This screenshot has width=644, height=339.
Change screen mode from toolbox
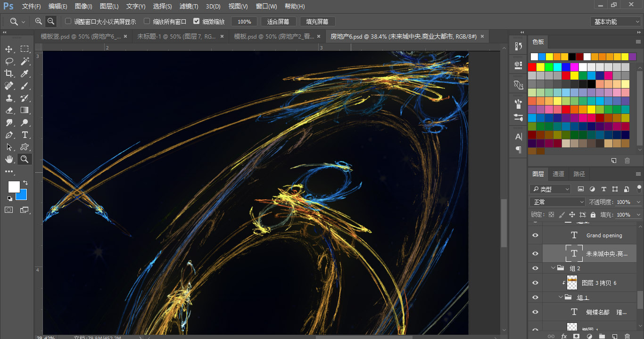25,210
